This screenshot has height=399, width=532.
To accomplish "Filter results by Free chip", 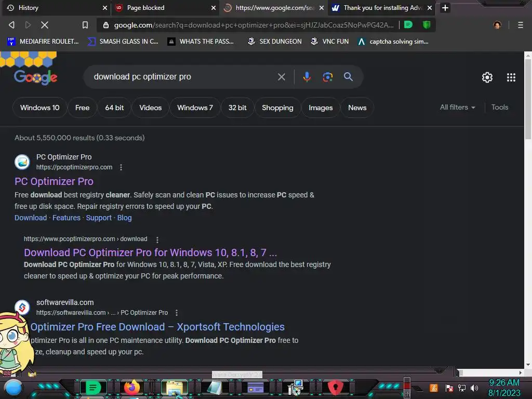I will click(x=83, y=108).
